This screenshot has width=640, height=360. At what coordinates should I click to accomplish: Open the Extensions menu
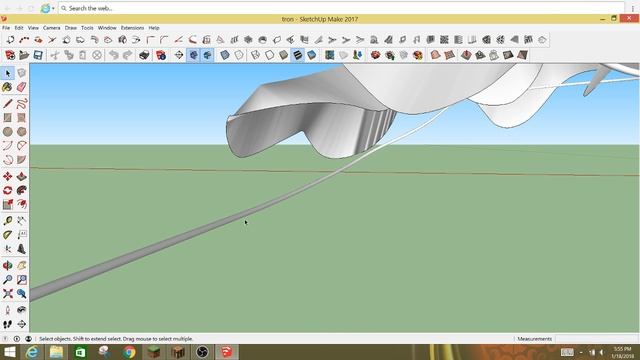point(132,28)
